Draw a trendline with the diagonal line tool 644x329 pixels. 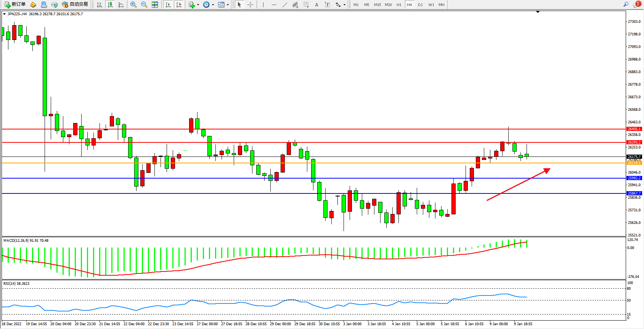tap(285, 5)
